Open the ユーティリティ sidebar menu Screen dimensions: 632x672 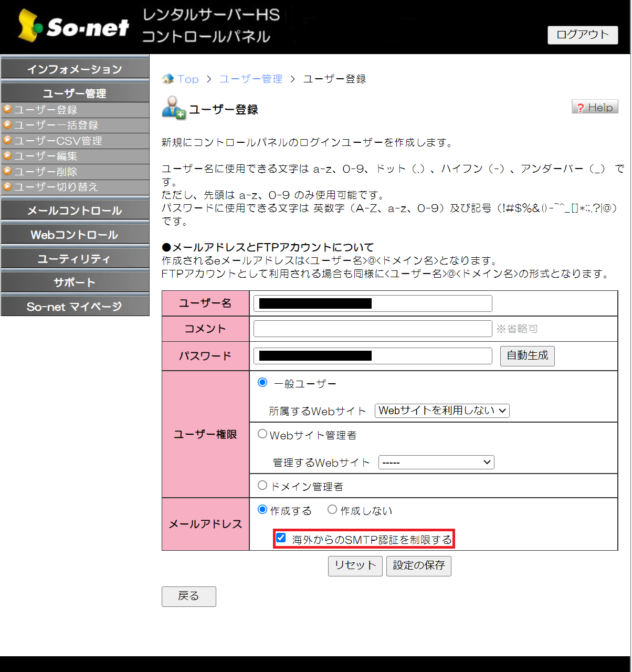75,259
